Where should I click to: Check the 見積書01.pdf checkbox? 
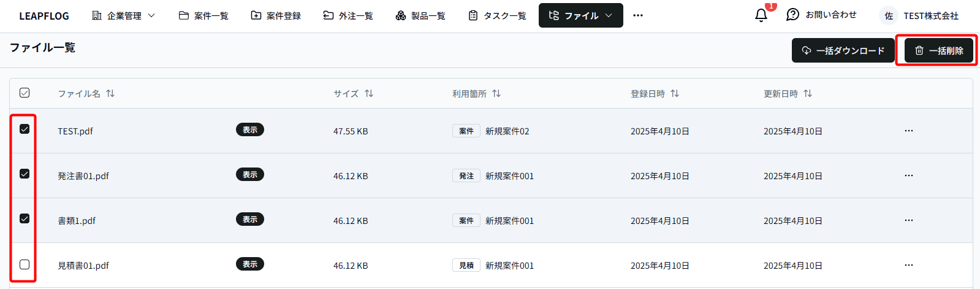pyautogui.click(x=25, y=264)
